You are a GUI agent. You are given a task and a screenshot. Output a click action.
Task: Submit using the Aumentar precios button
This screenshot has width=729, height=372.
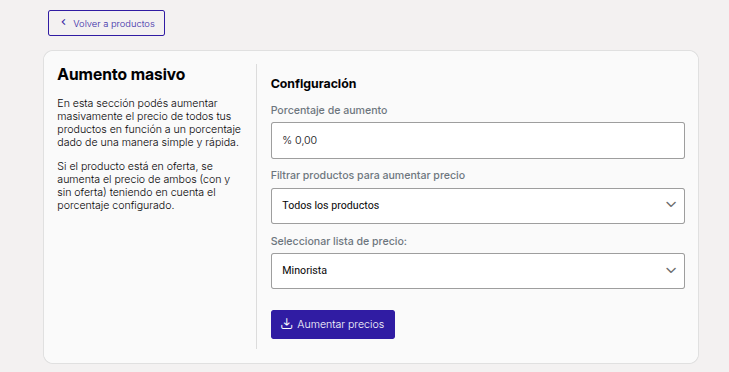[333, 325]
